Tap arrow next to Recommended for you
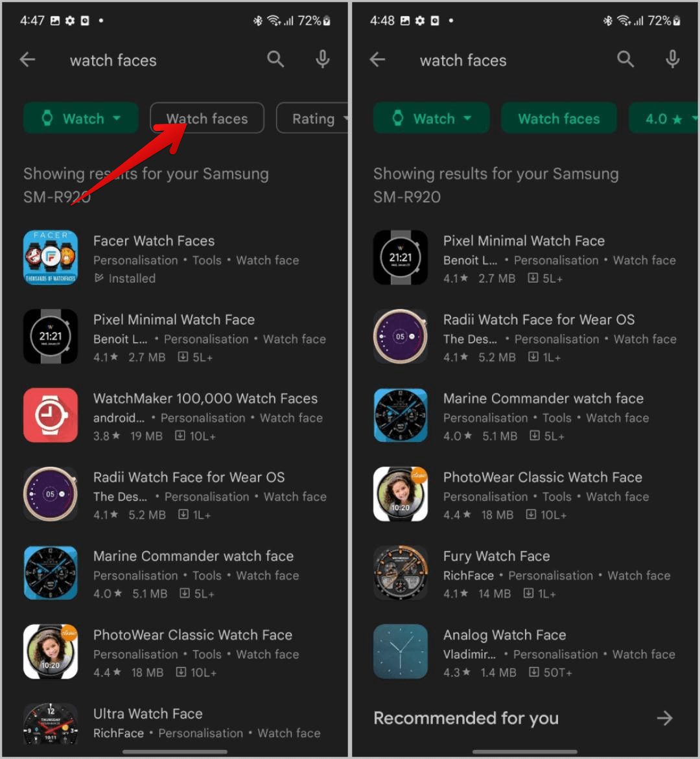 coord(664,718)
